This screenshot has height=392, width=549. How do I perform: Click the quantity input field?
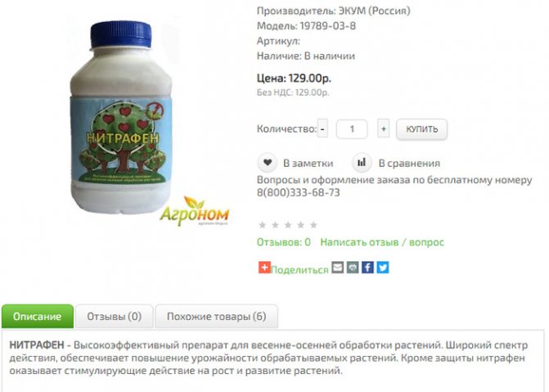tap(352, 129)
